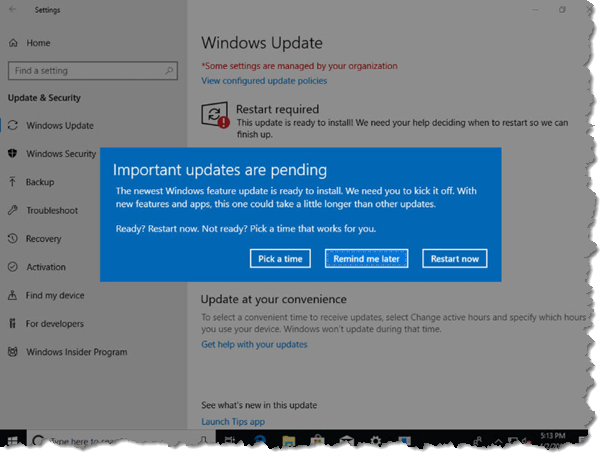608x461 pixels.
Task: Click the Home icon in sidebar
Action: [13, 43]
